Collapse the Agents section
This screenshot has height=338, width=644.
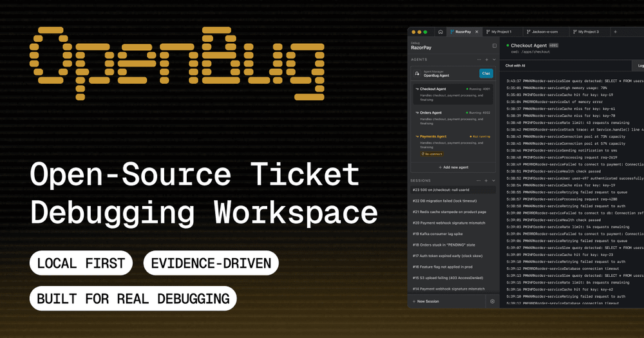(494, 59)
